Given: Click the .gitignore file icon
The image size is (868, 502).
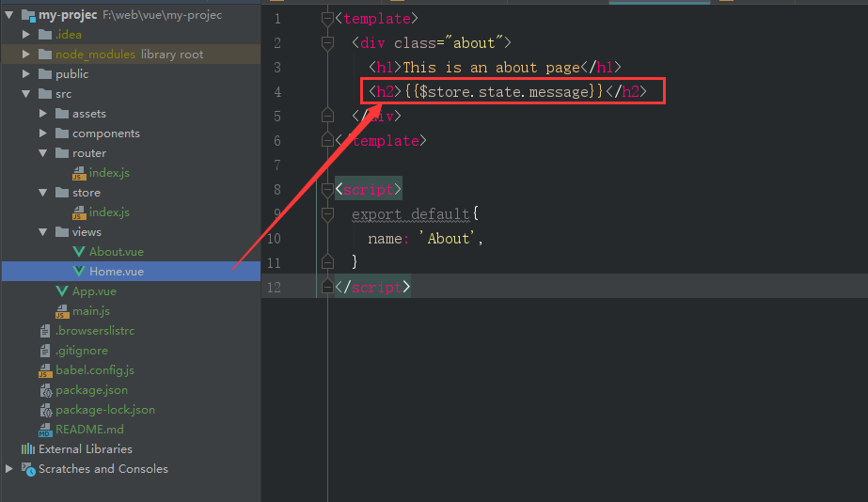Looking at the screenshot, I should pos(45,351).
